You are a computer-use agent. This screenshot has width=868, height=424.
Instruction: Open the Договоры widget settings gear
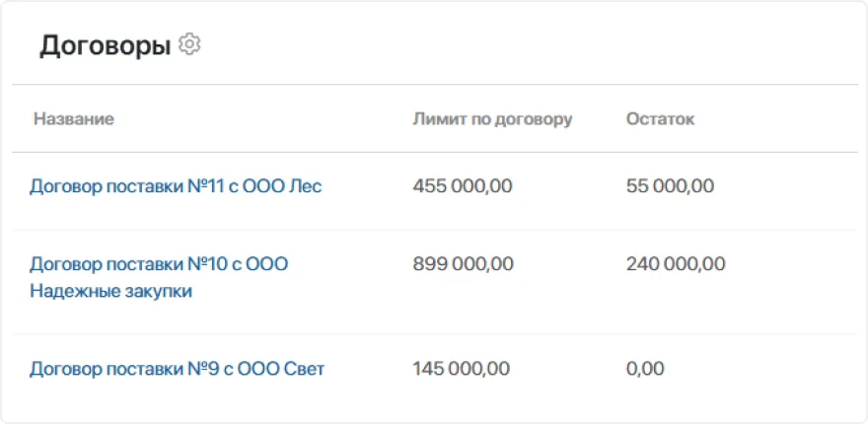tap(190, 44)
